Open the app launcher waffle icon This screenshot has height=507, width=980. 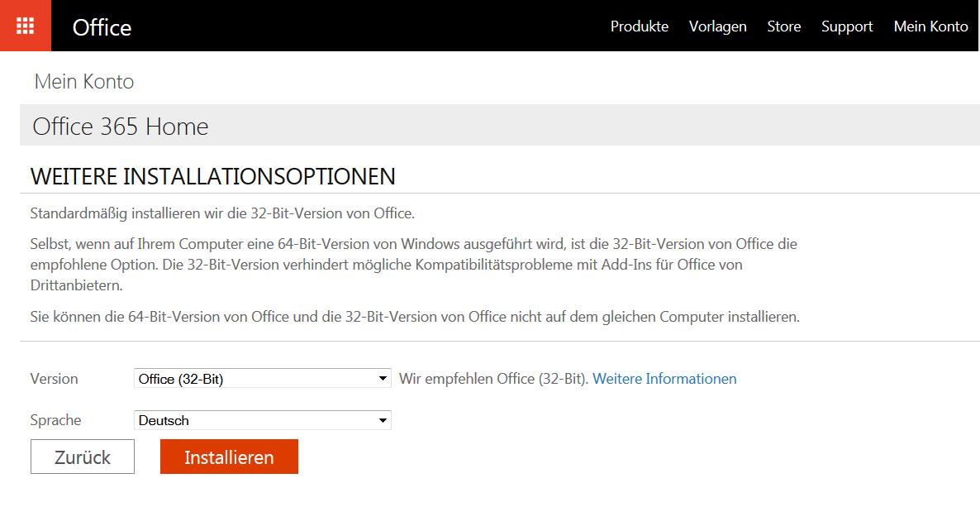[x=25, y=26]
